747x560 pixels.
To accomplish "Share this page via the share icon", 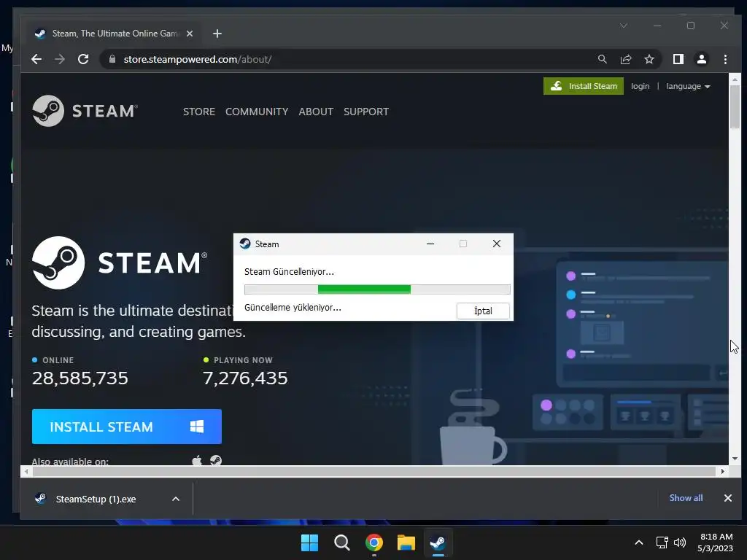I will pyautogui.click(x=625, y=59).
